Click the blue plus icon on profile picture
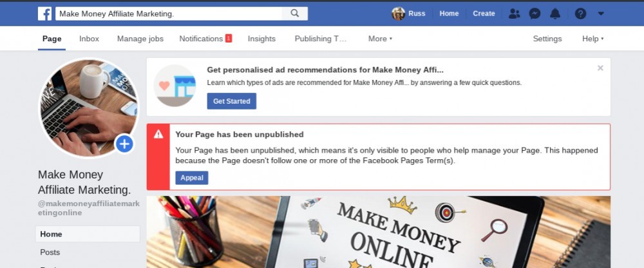This screenshot has width=644, height=268. coord(124,144)
